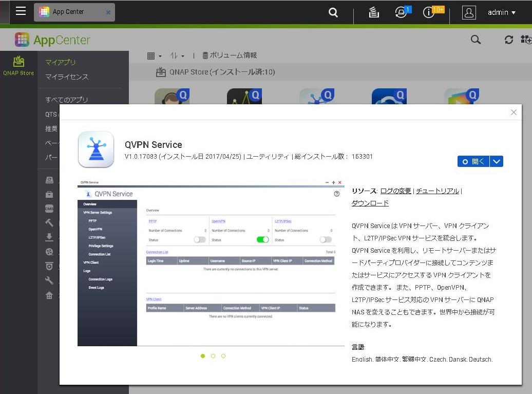532x394 pixels.
Task: Click the network nodes app icon in store row
Action: click(317, 97)
